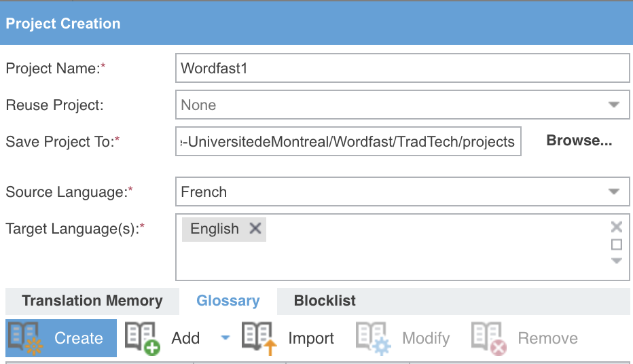Click the Project Creation title text
The width and height of the screenshot is (633, 364).
coord(63,23)
